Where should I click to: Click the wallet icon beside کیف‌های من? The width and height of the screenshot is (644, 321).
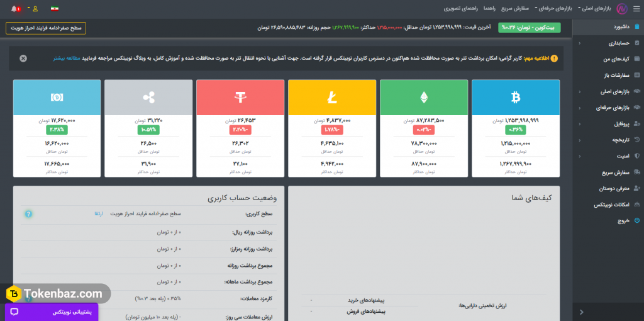[x=636, y=59]
